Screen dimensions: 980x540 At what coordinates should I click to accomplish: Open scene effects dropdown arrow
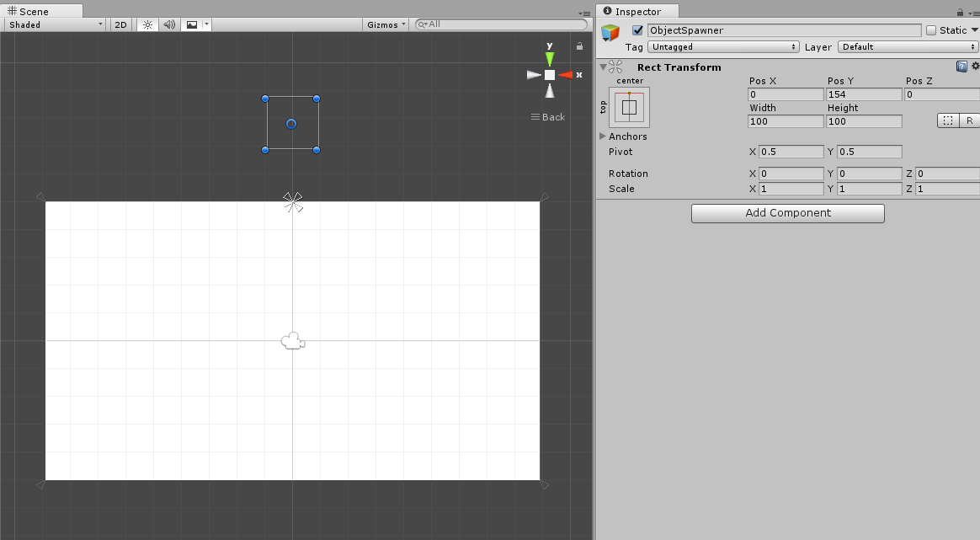(206, 24)
